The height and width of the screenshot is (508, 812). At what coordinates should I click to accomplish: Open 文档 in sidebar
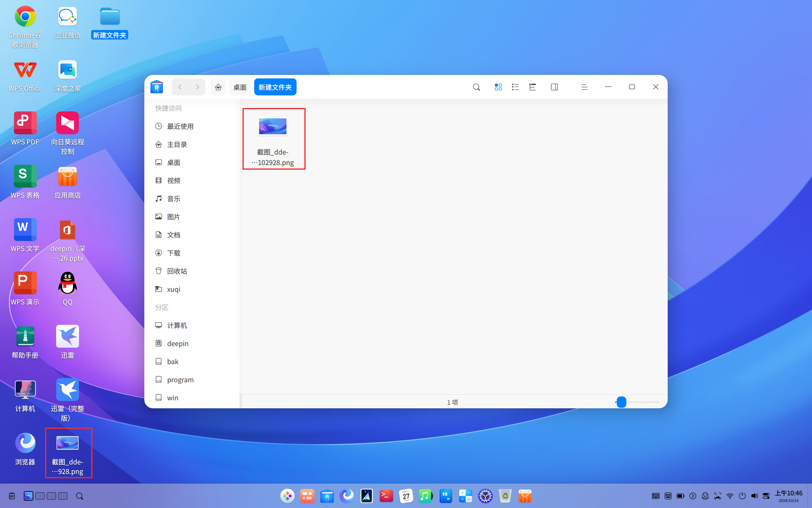click(192, 235)
